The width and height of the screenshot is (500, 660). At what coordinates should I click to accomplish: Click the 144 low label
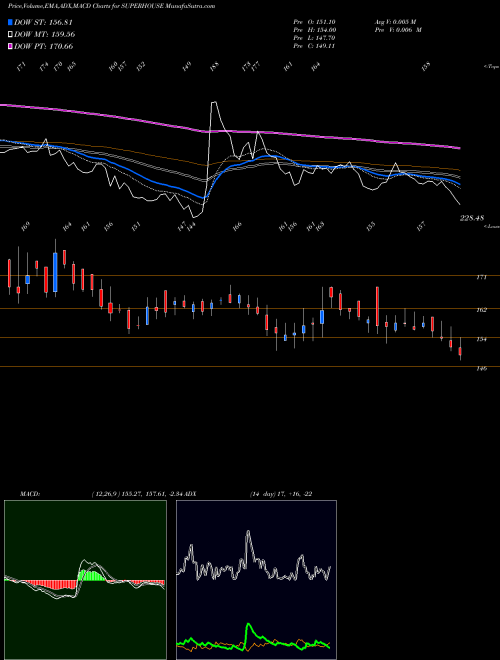191,227
